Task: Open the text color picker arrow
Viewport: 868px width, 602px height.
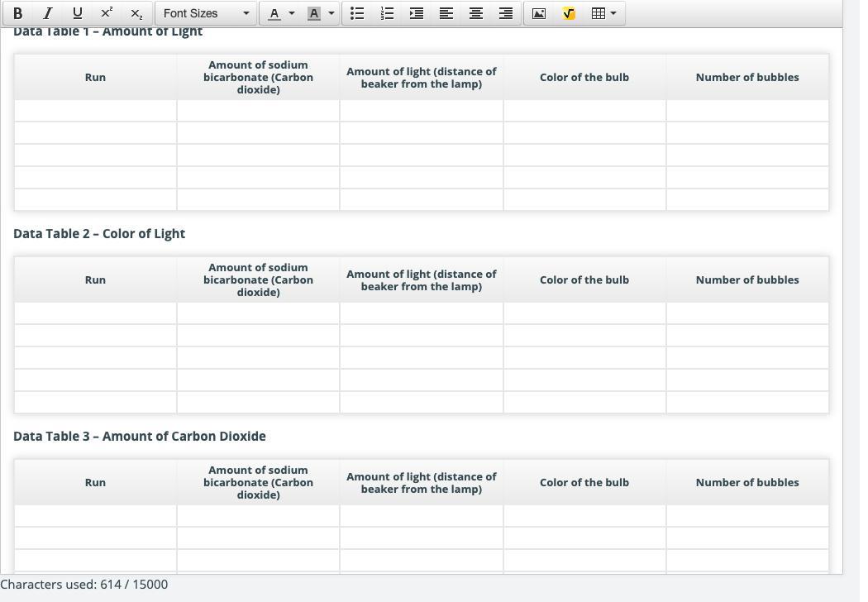Action: tap(293, 13)
